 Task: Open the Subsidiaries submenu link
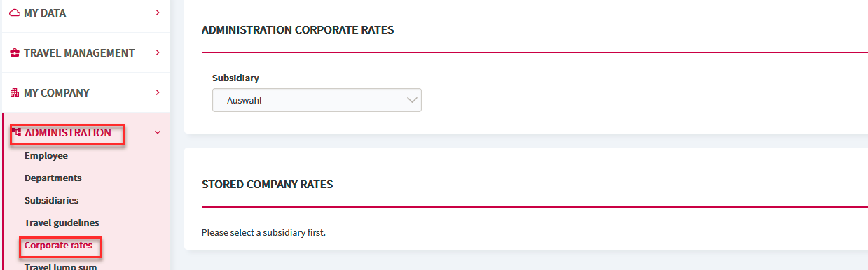tap(51, 200)
